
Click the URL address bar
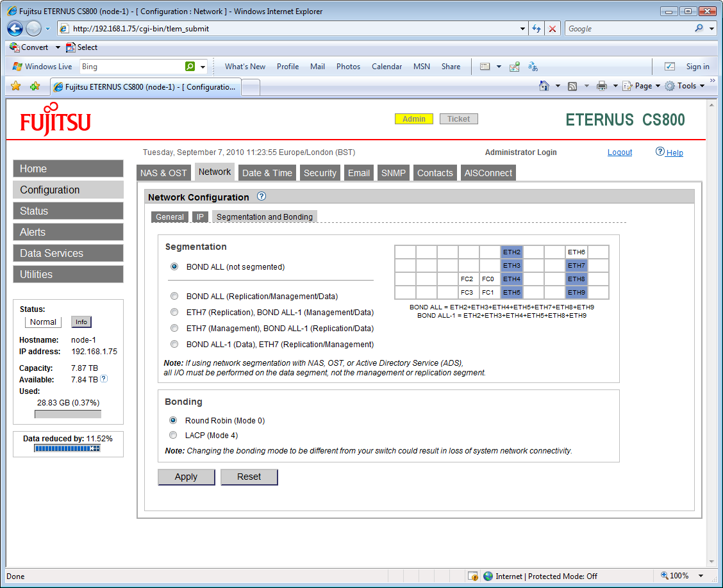[x=294, y=29]
